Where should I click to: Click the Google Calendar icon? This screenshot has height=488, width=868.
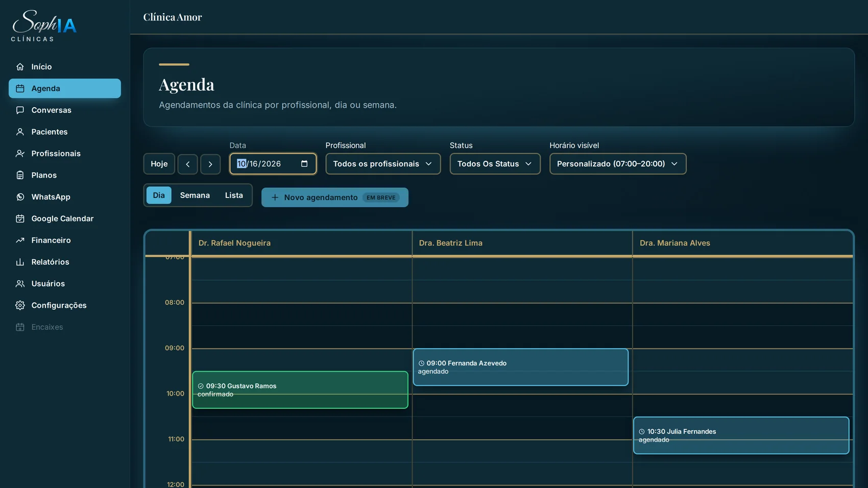(20, 218)
